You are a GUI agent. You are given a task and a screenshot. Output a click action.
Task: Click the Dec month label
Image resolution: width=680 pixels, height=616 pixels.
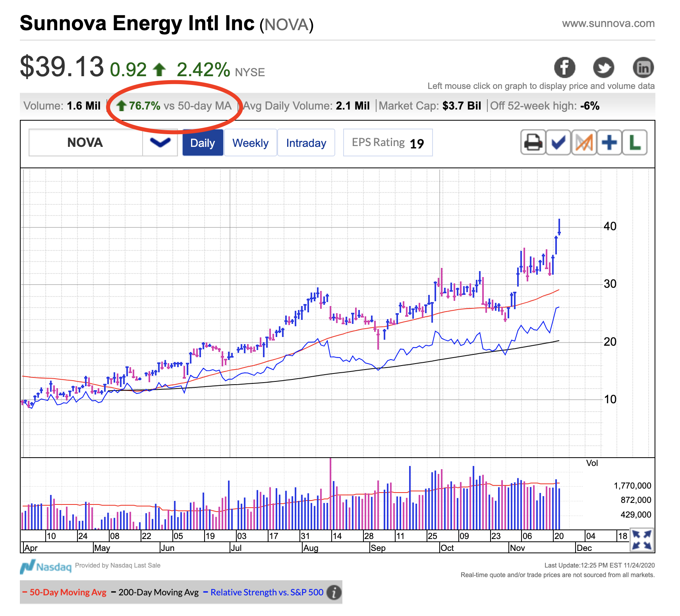point(584,548)
